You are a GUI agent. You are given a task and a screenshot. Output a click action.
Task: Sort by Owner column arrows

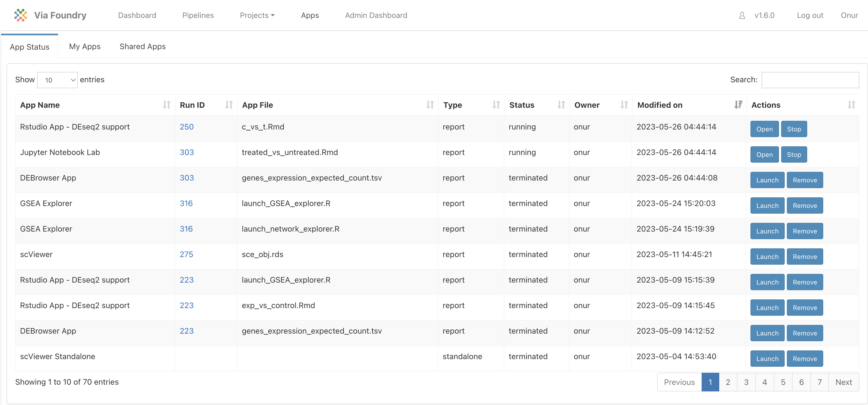click(624, 105)
